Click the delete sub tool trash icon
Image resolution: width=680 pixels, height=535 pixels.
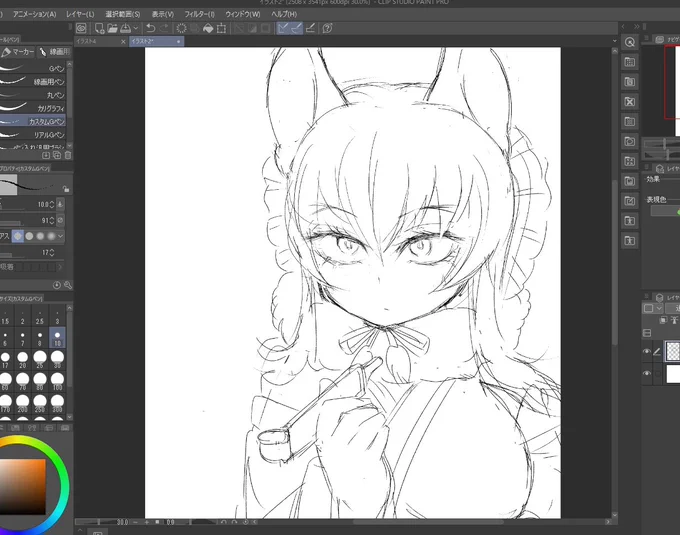68,155
